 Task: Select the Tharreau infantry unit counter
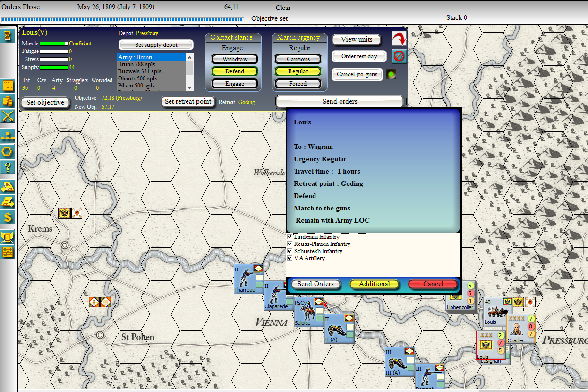(248, 279)
